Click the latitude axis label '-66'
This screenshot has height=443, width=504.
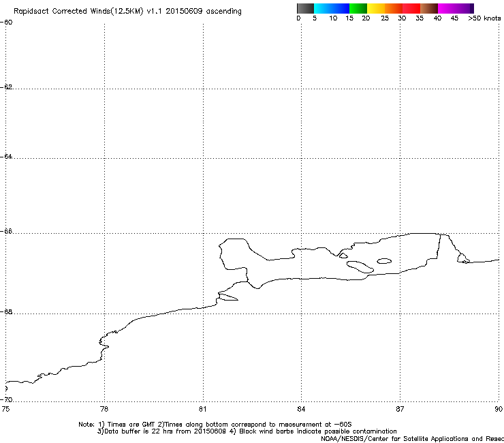[x=6, y=231]
